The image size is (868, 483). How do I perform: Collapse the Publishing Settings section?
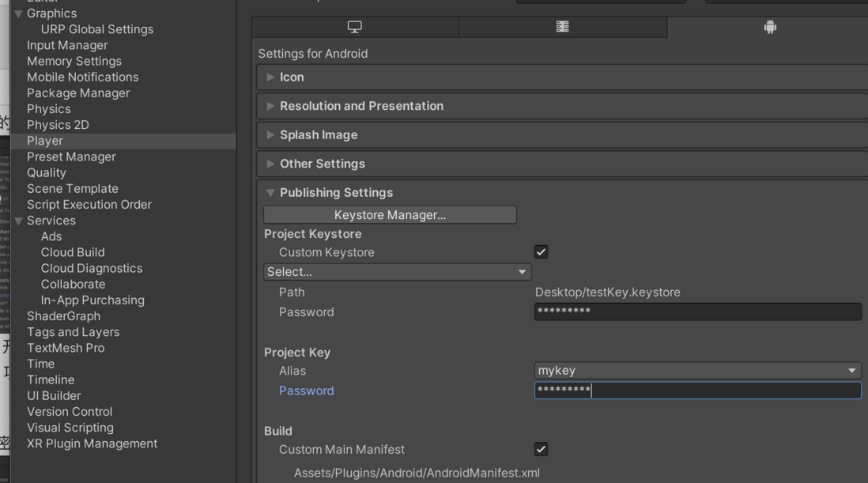270,192
